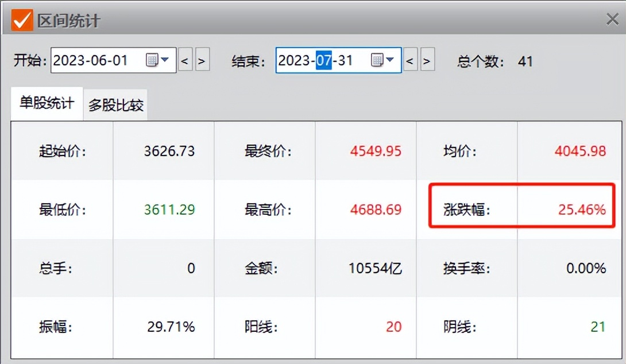Click the highlighted 涨跌幅 value 25.46%
This screenshot has width=626, height=364.
(x=584, y=209)
